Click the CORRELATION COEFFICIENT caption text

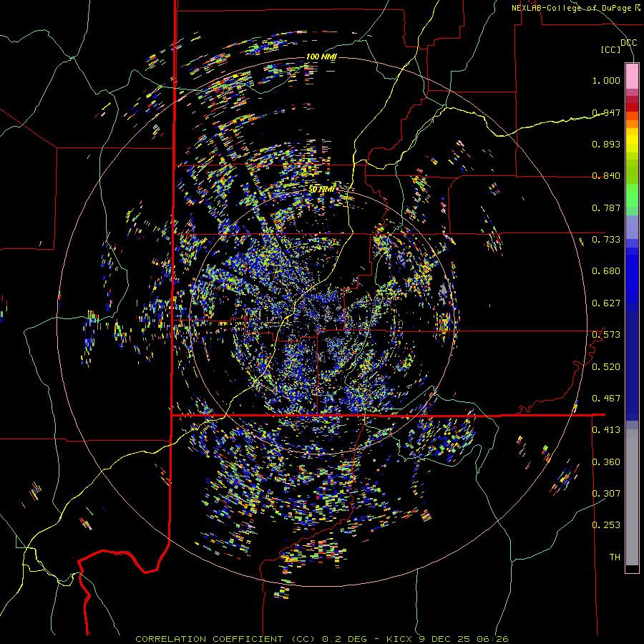[209, 639]
